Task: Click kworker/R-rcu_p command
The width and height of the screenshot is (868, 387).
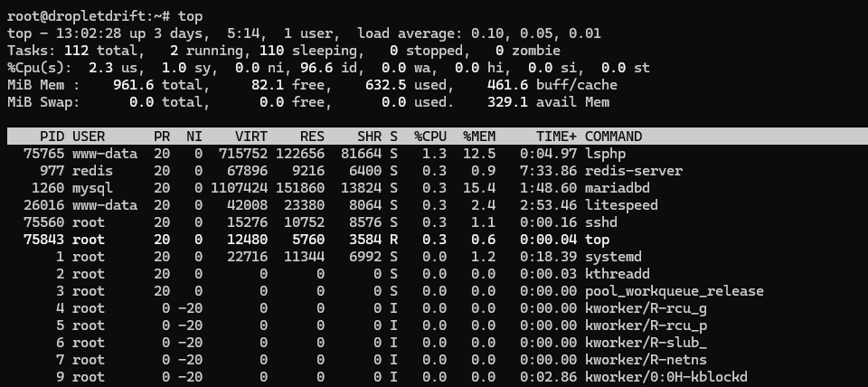Action: click(x=646, y=326)
